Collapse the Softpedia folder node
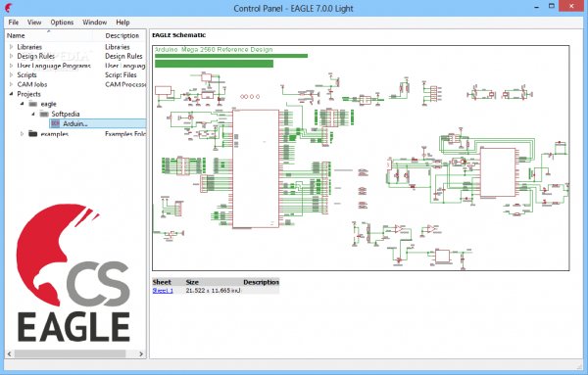The height and width of the screenshot is (375, 588). tap(33, 114)
